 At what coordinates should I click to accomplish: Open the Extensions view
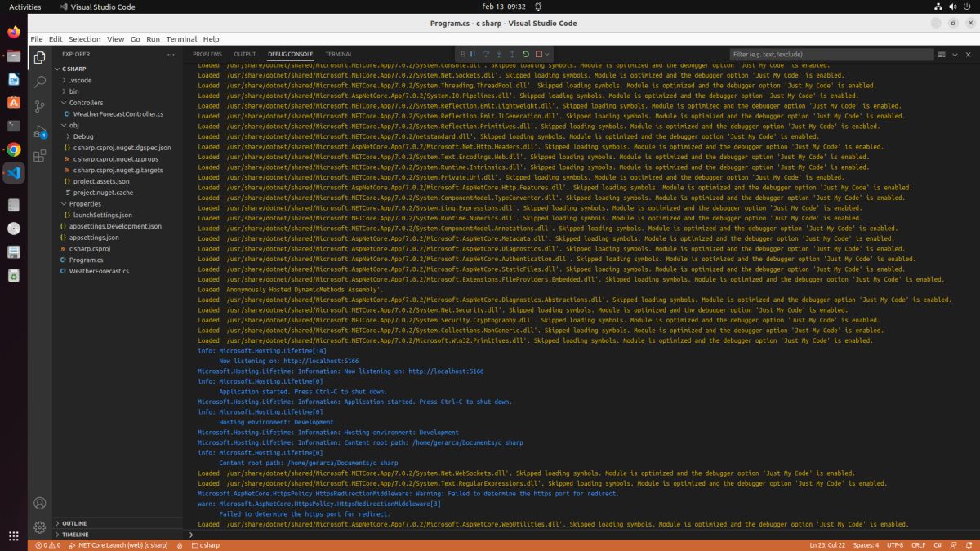pos(39,155)
